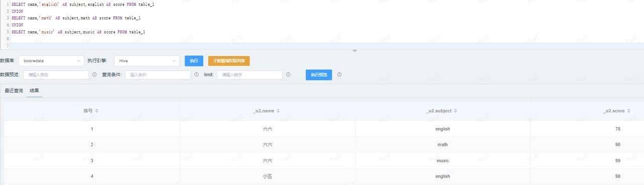Select english subject cell in row 4
The image size is (644, 185).
[443, 176]
